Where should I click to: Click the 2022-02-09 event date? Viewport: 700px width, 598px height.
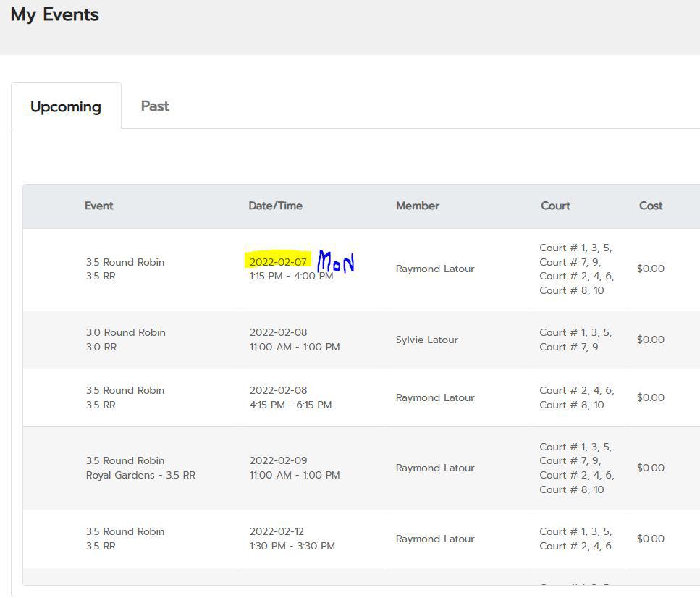click(x=278, y=460)
